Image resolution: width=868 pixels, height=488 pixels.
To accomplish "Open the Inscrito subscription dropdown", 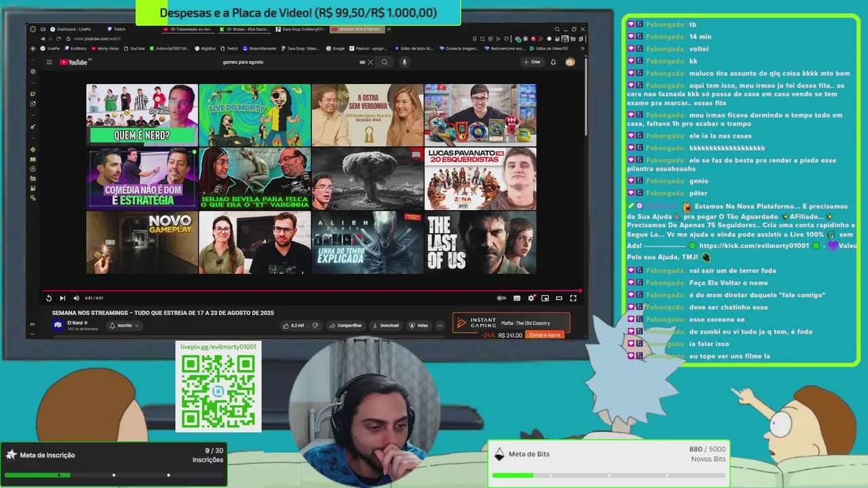I will (124, 325).
